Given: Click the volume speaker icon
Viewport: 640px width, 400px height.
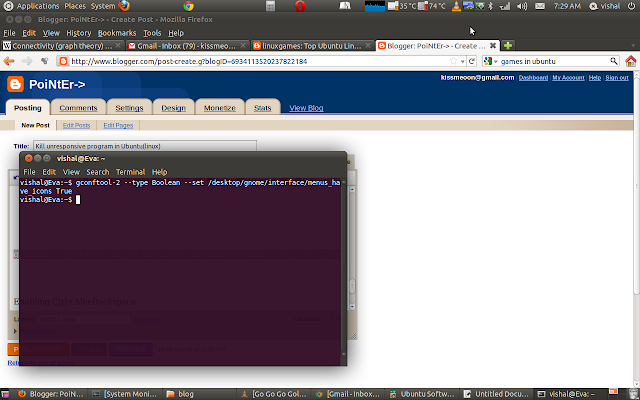Looking at the screenshot, I should pos(522,6).
